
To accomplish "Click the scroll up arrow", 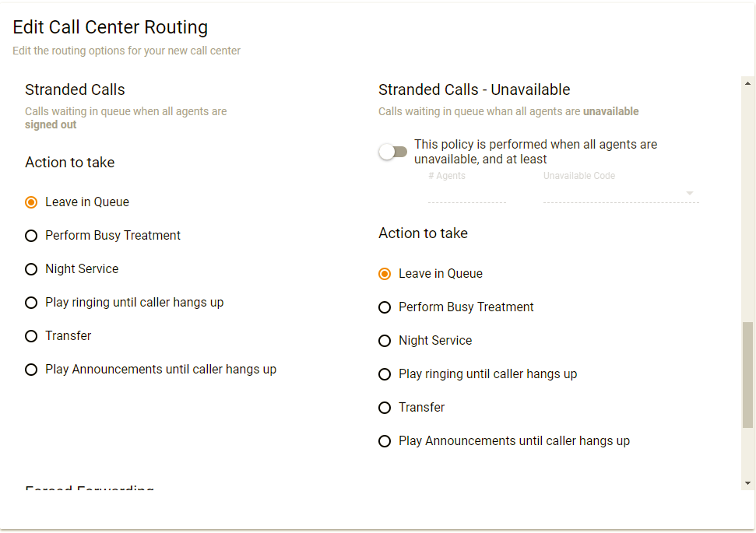I will [748, 82].
